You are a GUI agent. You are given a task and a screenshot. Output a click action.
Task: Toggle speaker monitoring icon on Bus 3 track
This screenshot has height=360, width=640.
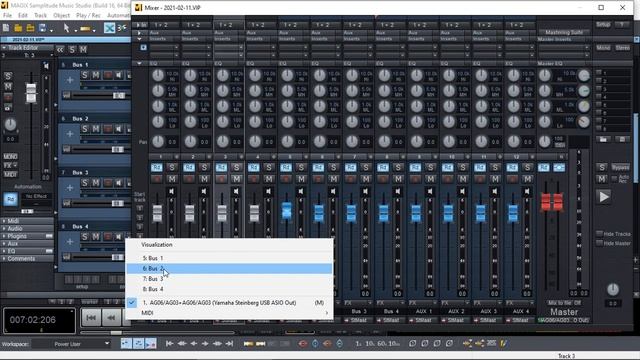[118, 183]
